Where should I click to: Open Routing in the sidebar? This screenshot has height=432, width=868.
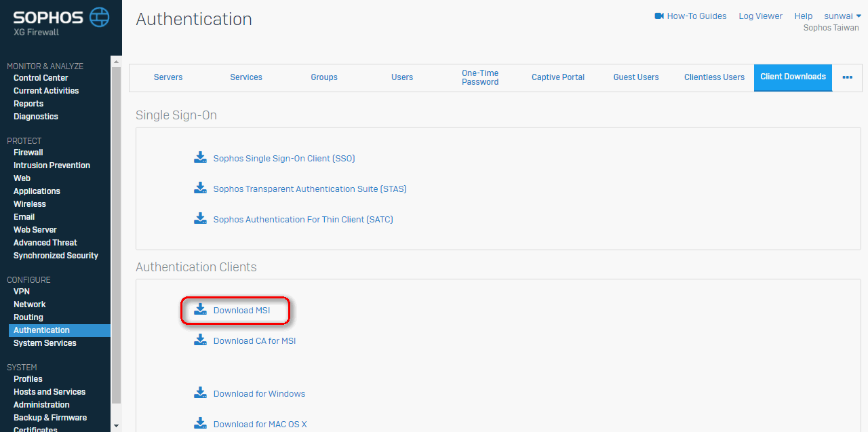tap(28, 317)
